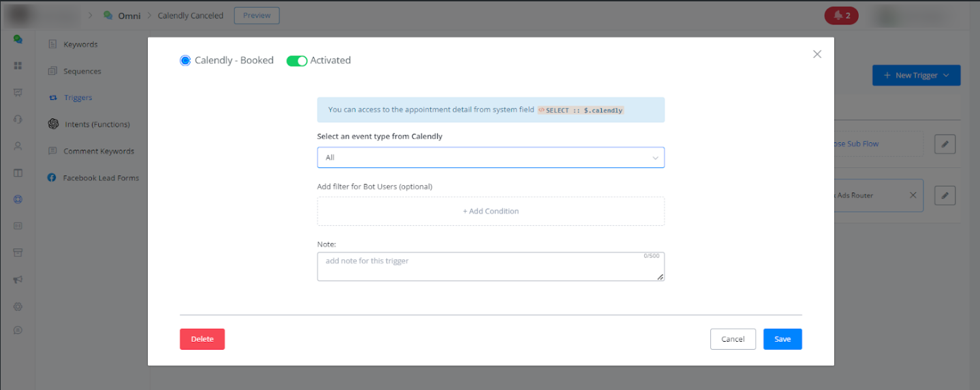Click pencil edit icon beside Ads Router
980x390 pixels.
pos(945,195)
